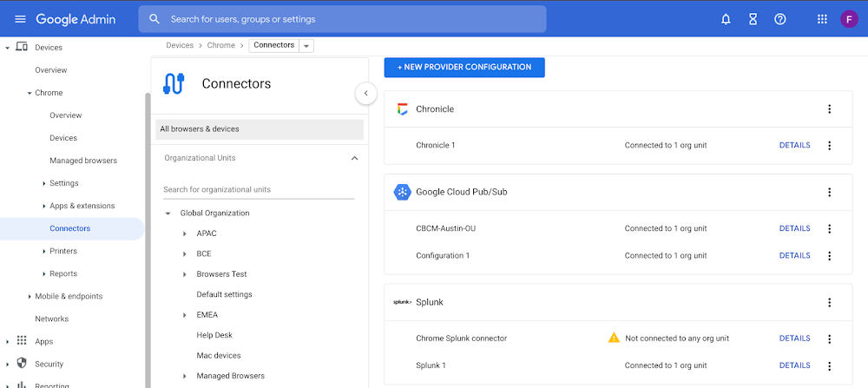Open the Connectors breadcrumb dropdown arrow

pos(306,46)
